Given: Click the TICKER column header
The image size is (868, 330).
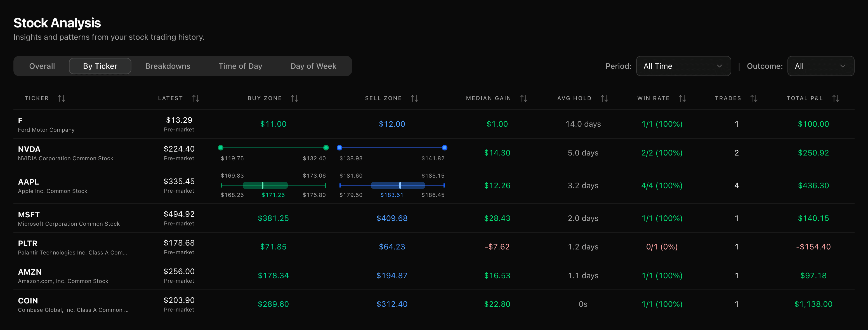Looking at the screenshot, I should point(37,98).
